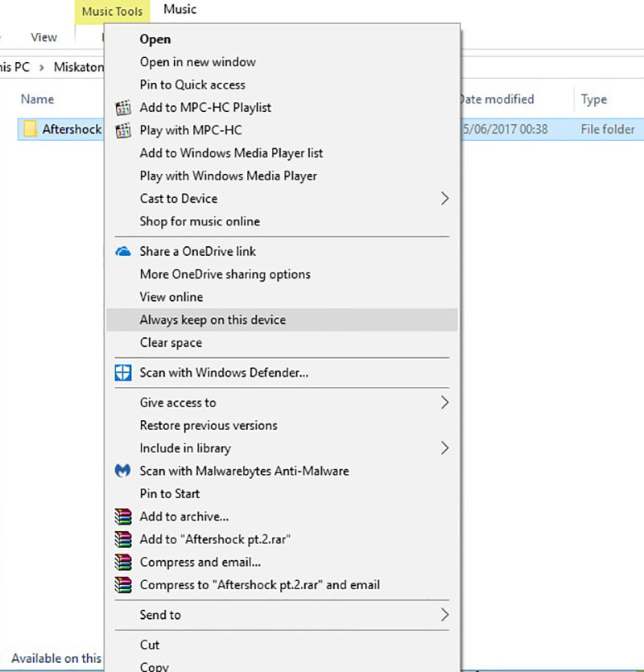Click the Available on this status text

[56, 658]
